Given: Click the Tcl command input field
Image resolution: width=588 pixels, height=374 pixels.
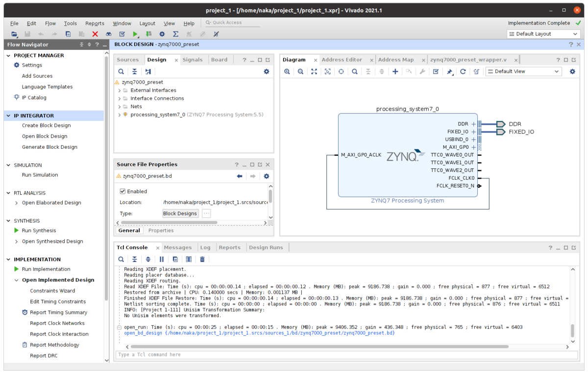Looking at the screenshot, I should [x=345, y=354].
